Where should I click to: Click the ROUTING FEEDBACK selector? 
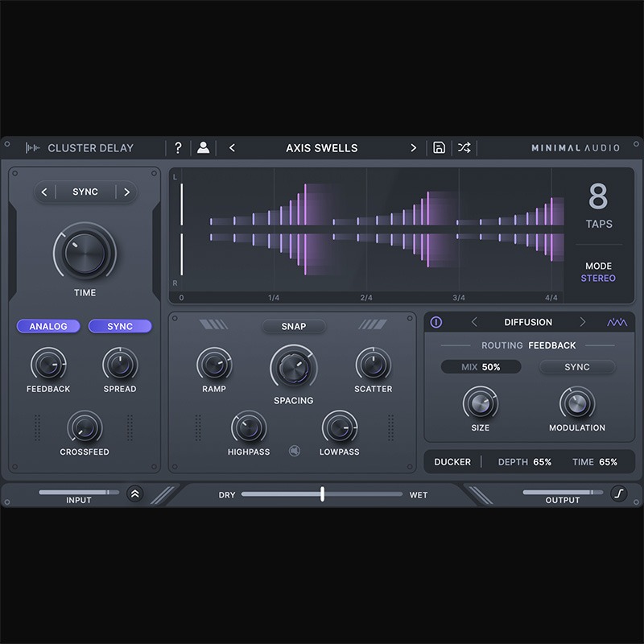(x=529, y=345)
